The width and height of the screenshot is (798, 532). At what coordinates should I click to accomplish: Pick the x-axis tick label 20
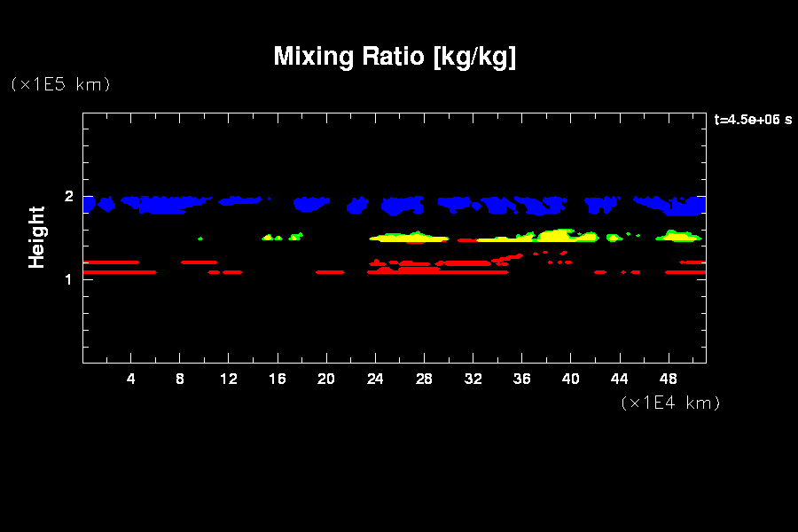coord(326,379)
